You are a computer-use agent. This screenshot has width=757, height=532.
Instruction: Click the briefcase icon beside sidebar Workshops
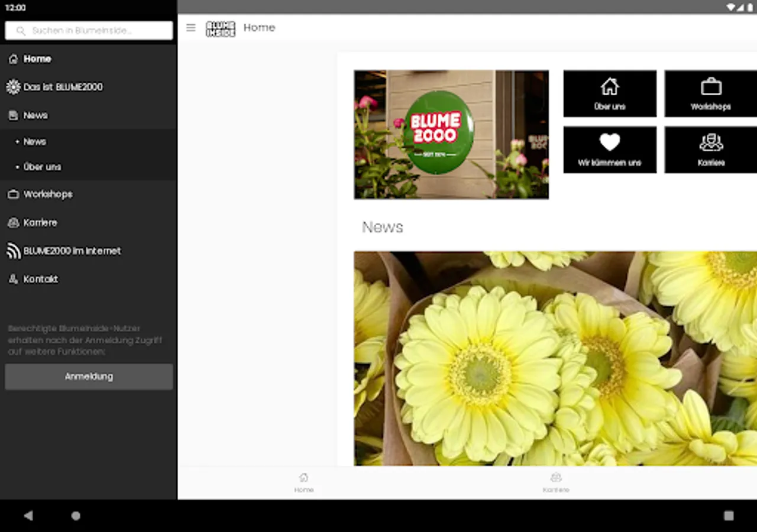pyautogui.click(x=13, y=194)
